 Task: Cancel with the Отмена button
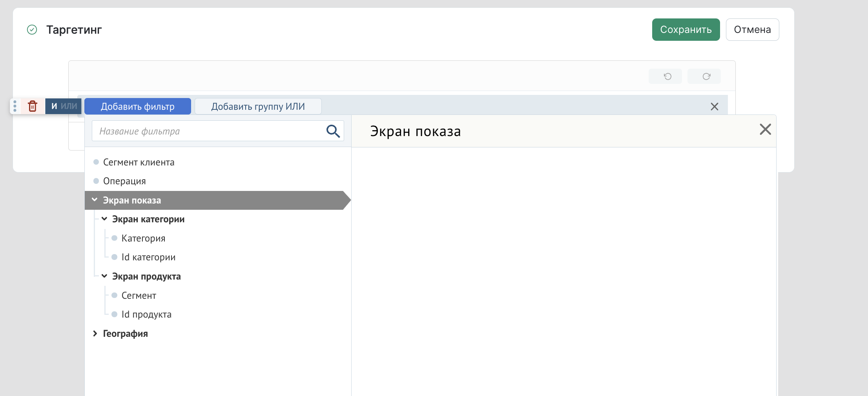(x=752, y=30)
